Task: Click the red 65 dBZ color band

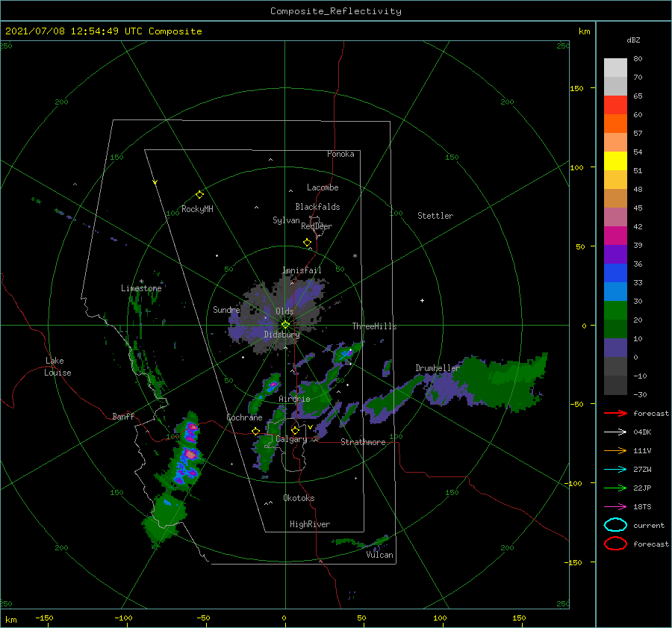Action: pyautogui.click(x=615, y=105)
